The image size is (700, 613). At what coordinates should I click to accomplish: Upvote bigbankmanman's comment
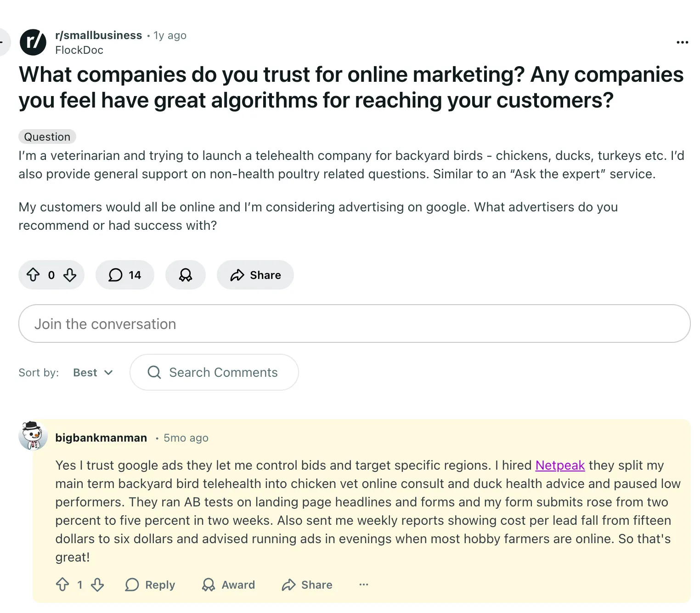click(62, 585)
